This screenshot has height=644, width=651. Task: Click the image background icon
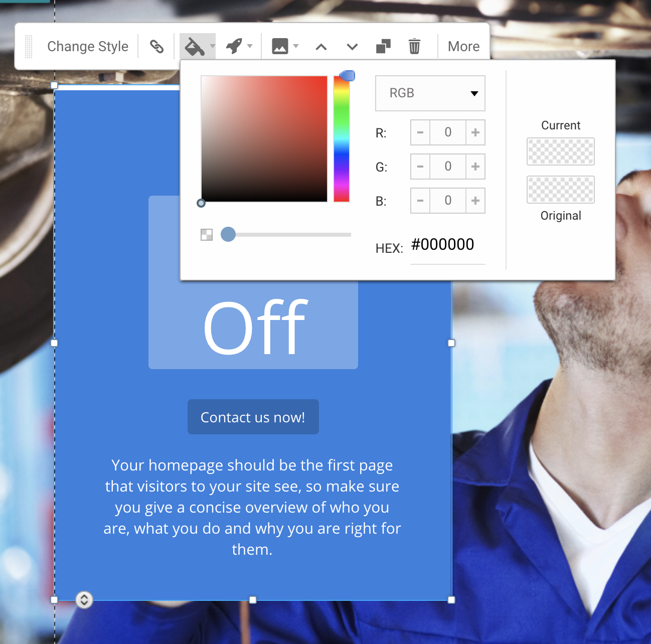280,47
